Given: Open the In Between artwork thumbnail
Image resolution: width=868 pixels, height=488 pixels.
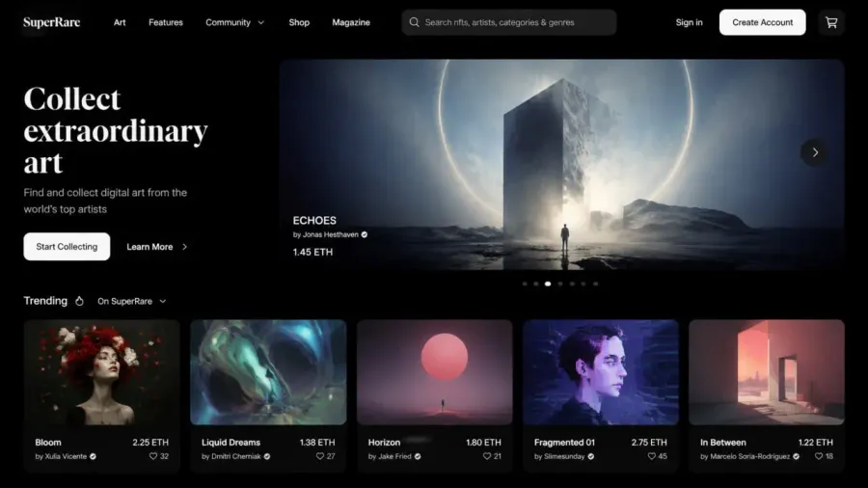Looking at the screenshot, I should tap(767, 372).
